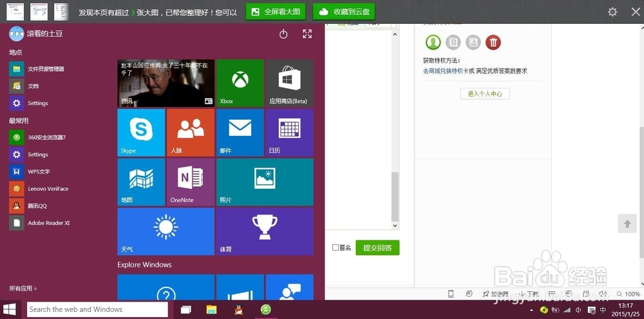Open the volume icon in system tray
Screen dimensions: 644x319
click(578, 309)
